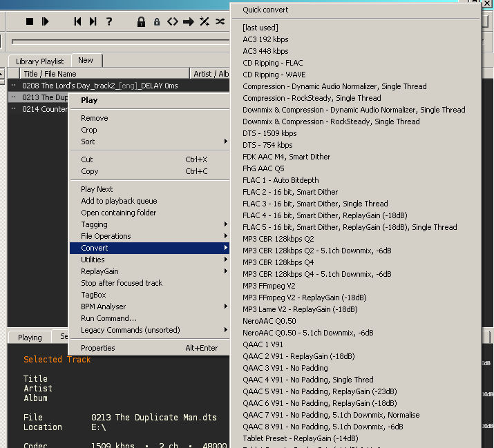Image resolution: width=494 pixels, height=448 pixels.
Task: Choose MP3 Lame V2 - ReplayGain (-18dB)
Action: (355, 309)
